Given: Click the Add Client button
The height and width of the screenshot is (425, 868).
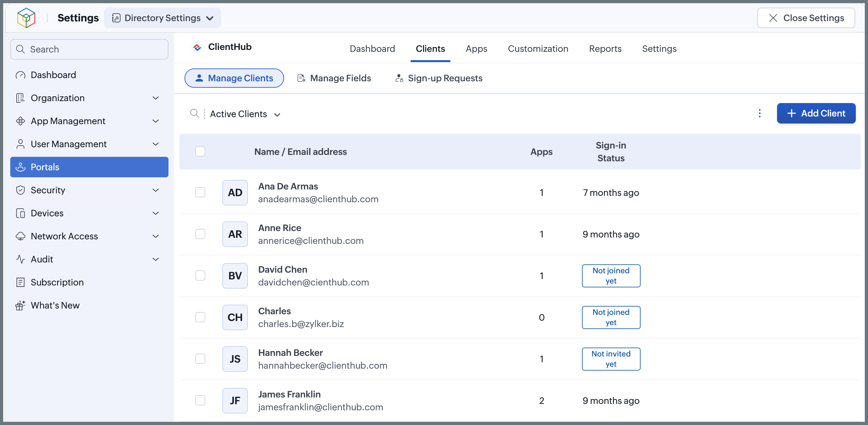Looking at the screenshot, I should click(x=816, y=114).
